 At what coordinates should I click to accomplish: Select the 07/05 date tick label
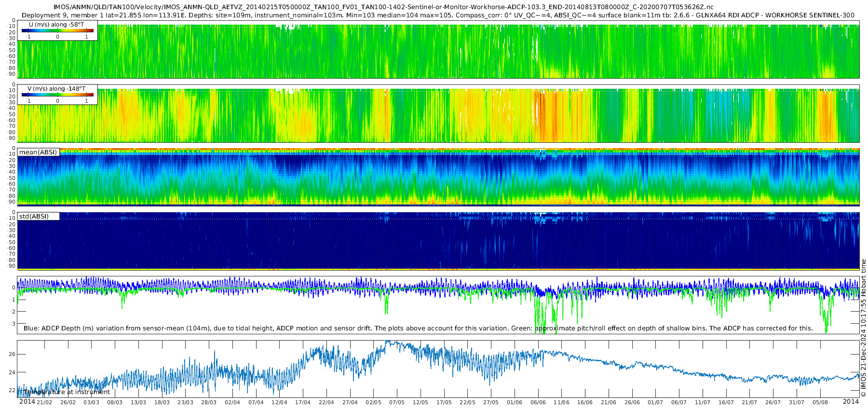[397, 402]
